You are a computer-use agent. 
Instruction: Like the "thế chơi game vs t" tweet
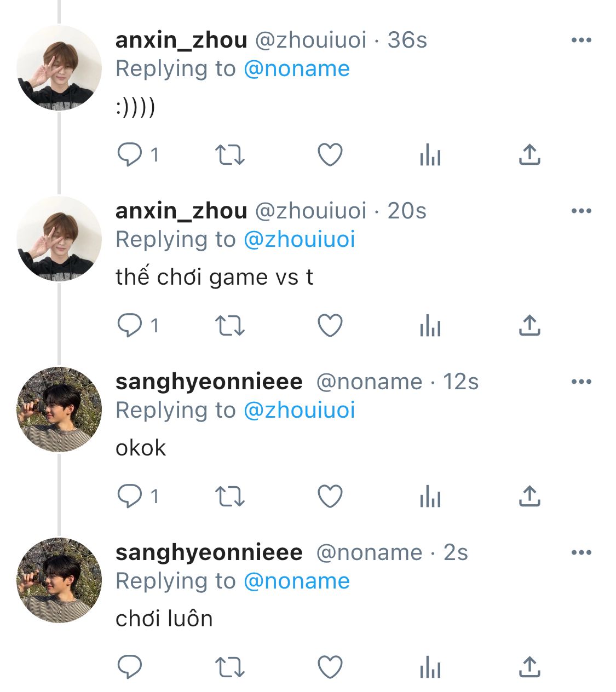pos(330,326)
